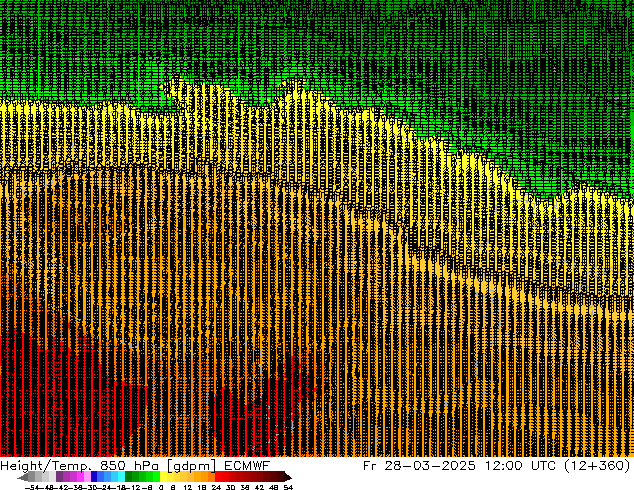Click the legend value label '12'
The height and width of the screenshot is (490, 634).
[x=188, y=488]
